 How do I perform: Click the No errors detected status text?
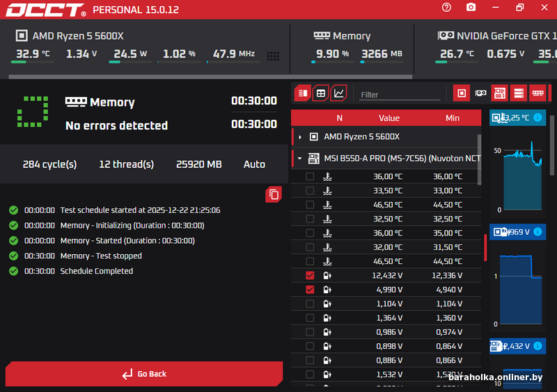point(116,125)
